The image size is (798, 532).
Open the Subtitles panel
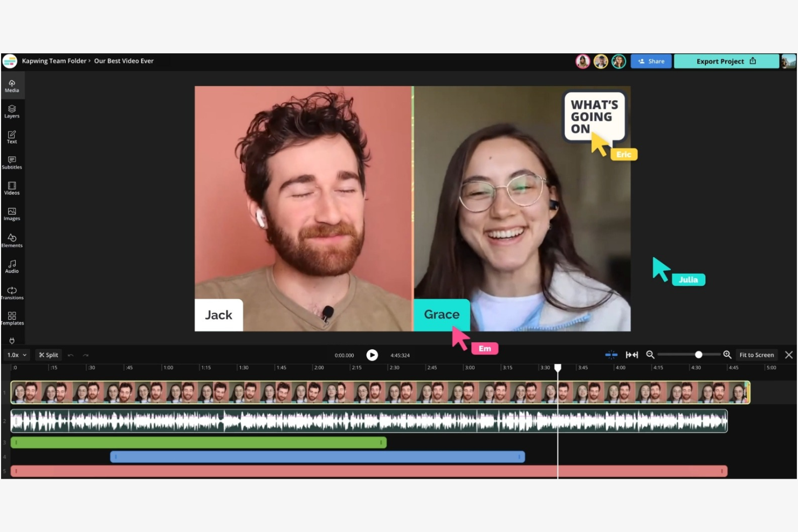[11, 163]
